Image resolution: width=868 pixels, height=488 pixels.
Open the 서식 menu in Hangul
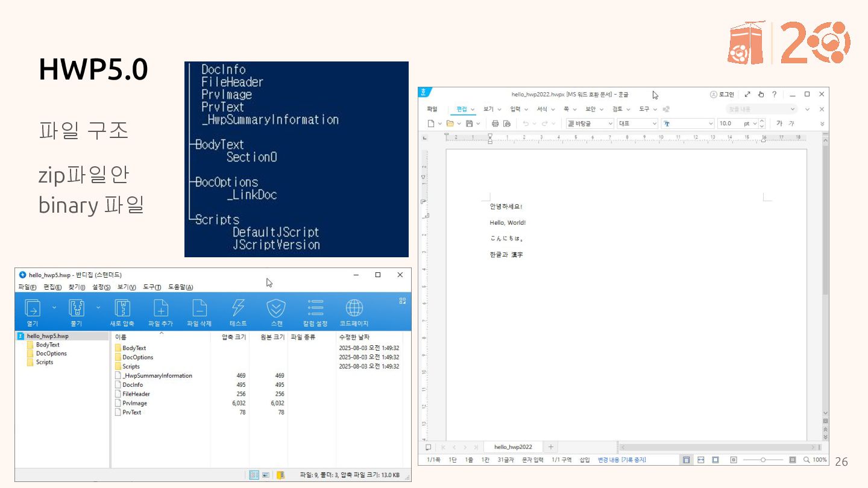(x=542, y=109)
